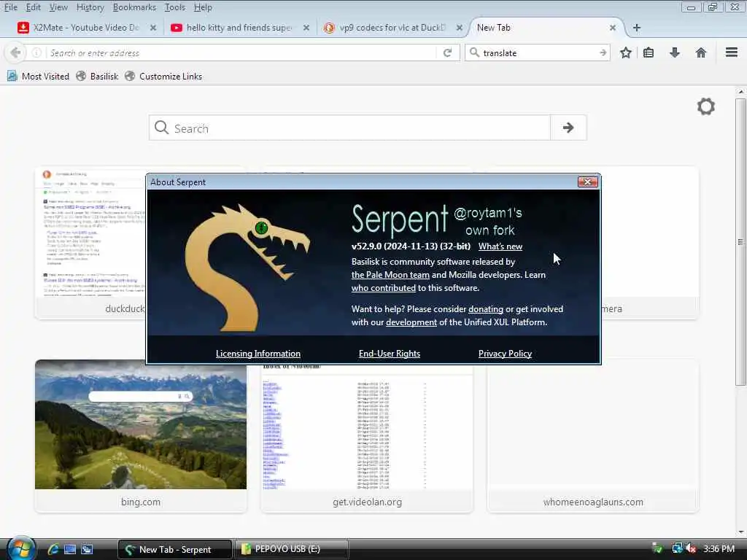Click the toolbar search box containing translate
Screen dimensions: 747x560
(538, 52)
